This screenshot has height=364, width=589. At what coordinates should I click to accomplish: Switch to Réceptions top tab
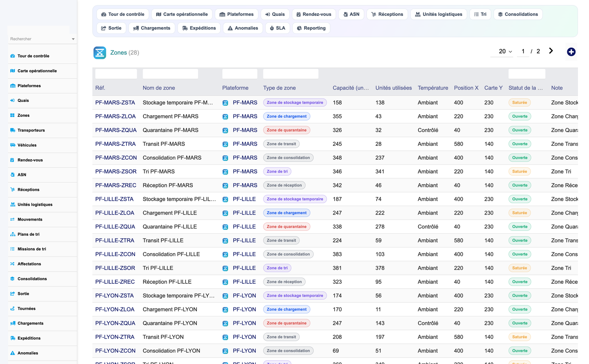pyautogui.click(x=387, y=14)
